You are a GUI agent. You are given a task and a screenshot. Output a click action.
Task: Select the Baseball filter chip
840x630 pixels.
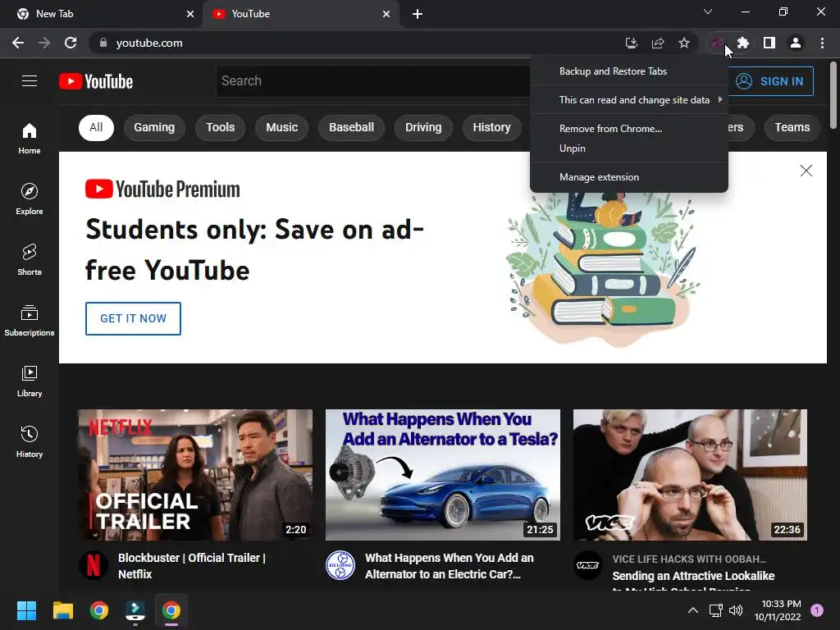351,127
